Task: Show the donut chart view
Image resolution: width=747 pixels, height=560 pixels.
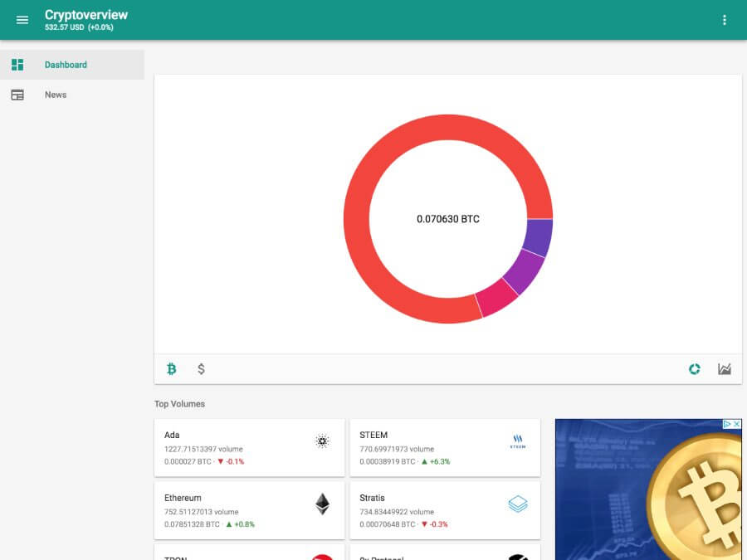Action: point(695,369)
